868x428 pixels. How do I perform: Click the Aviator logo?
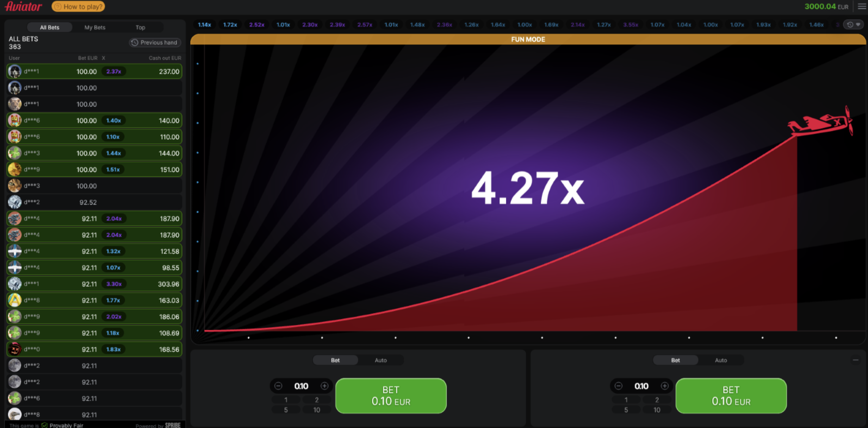pos(23,6)
